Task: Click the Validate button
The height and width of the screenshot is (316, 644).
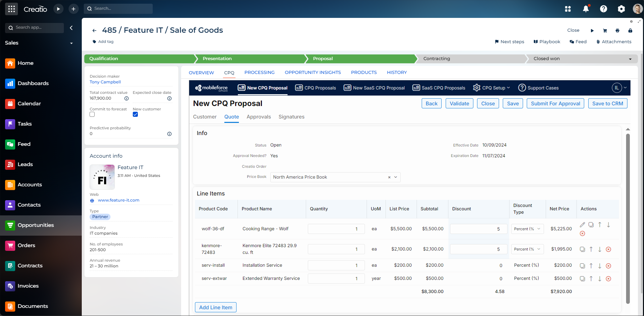Action: click(x=460, y=104)
